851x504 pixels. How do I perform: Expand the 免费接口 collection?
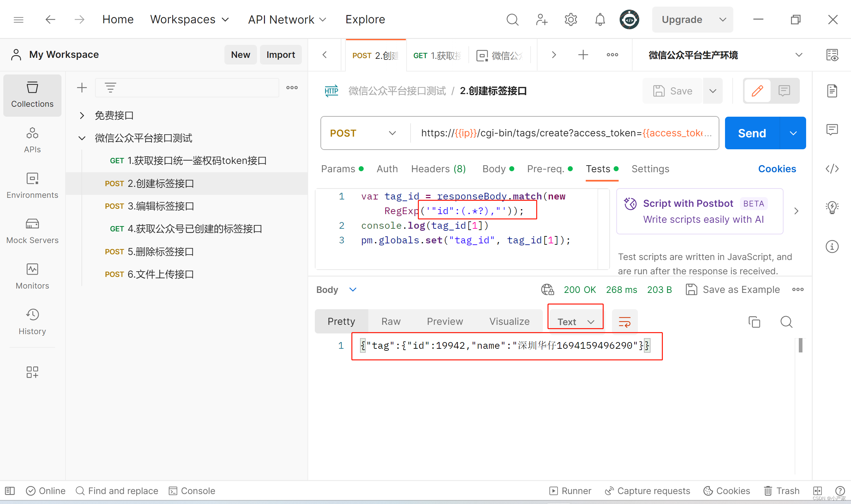pyautogui.click(x=82, y=115)
